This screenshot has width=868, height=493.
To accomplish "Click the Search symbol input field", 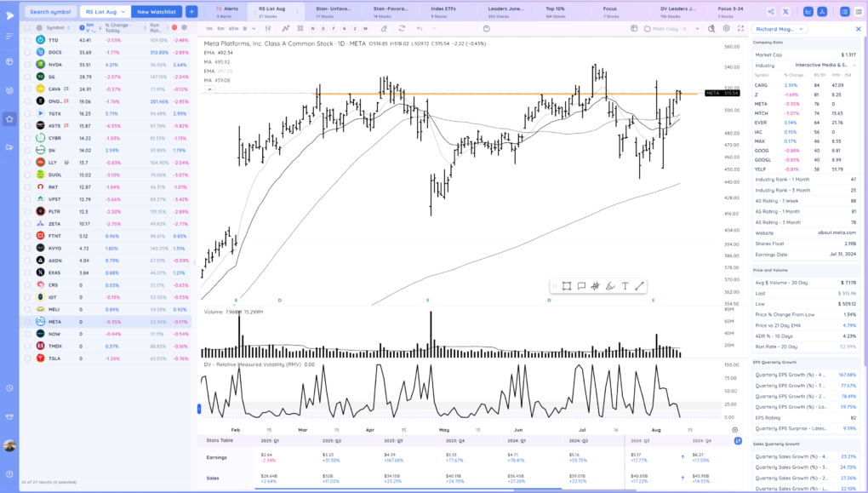I will (49, 12).
